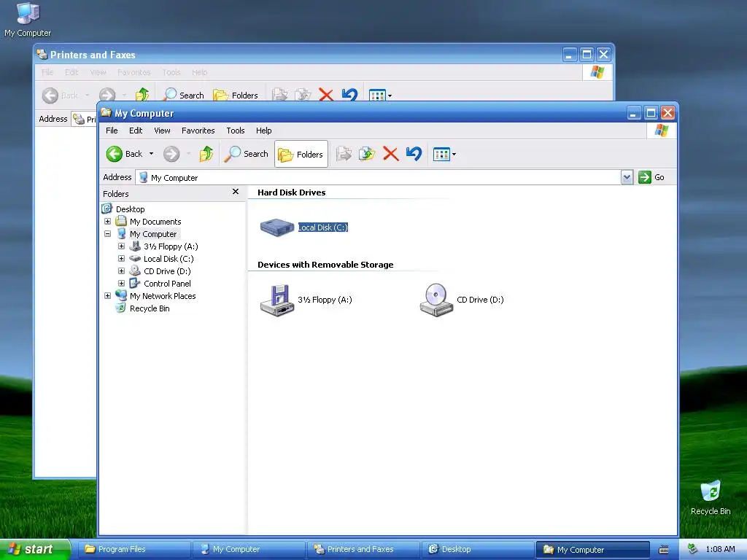Viewport: 747px width, 560px height.
Task: Select Local Disk (C:) in the folder tree
Action: click(169, 259)
